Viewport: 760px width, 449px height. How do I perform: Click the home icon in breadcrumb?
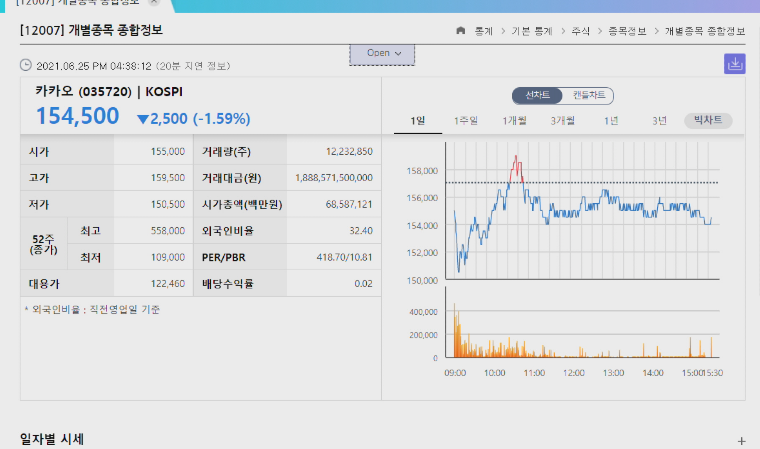click(460, 31)
